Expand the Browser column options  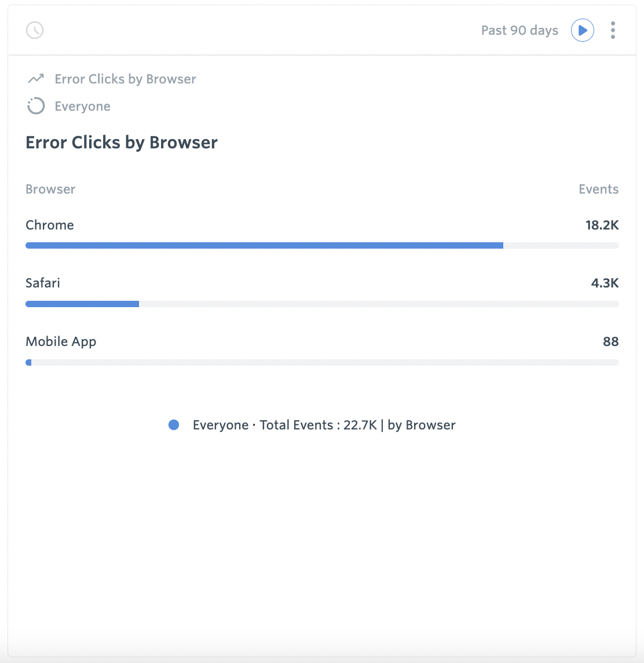point(50,189)
